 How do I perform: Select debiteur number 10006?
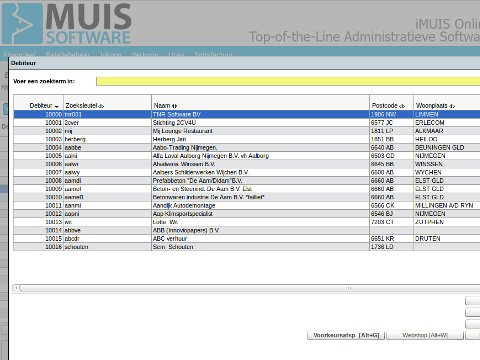(x=54, y=164)
